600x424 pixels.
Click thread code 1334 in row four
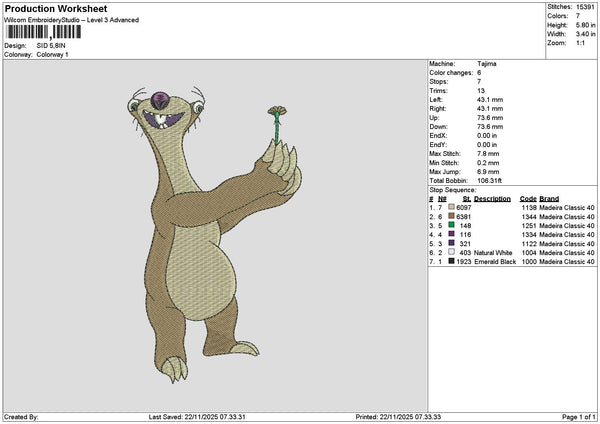pos(529,235)
